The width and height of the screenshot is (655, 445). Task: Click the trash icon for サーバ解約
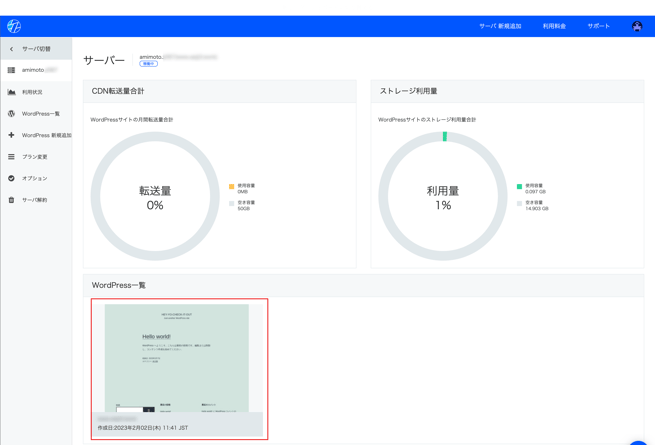(x=11, y=200)
